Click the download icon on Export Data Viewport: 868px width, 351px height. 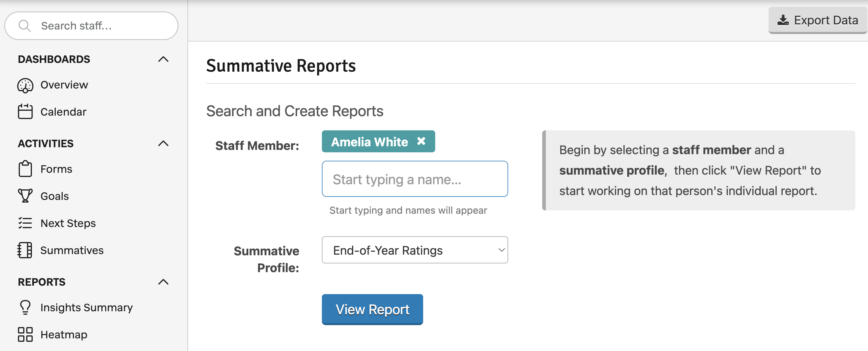(783, 20)
